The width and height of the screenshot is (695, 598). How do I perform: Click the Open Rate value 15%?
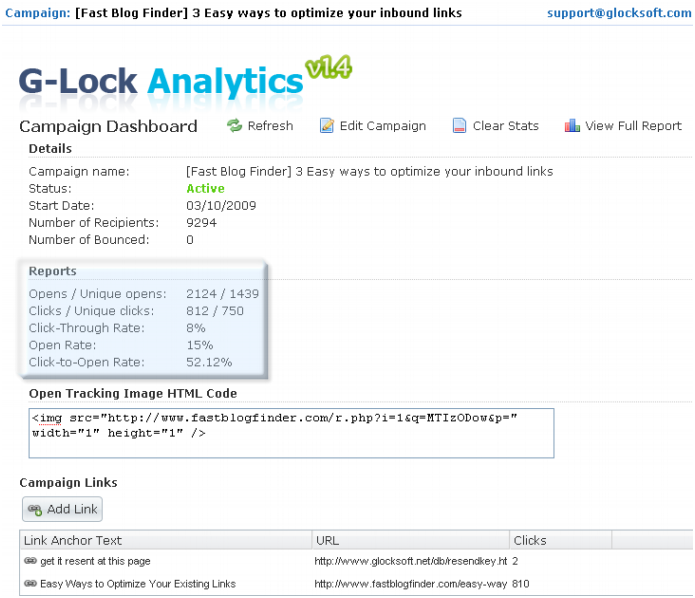(199, 345)
